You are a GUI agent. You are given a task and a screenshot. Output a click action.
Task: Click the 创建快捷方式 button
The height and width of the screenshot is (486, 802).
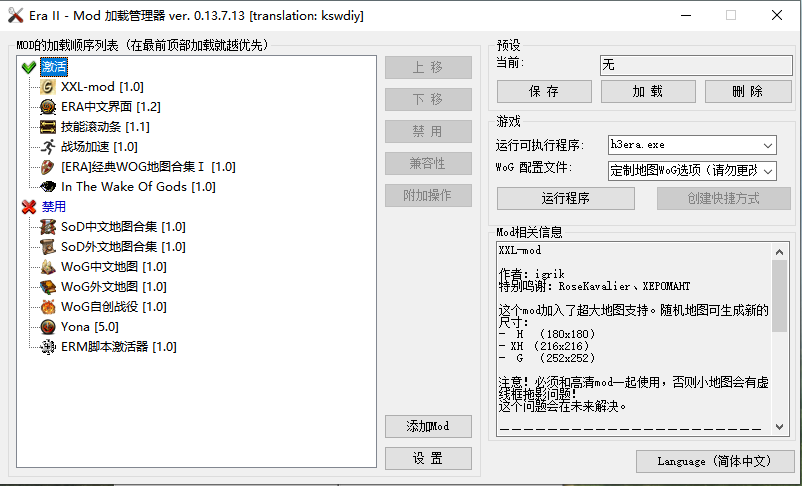coord(724,198)
